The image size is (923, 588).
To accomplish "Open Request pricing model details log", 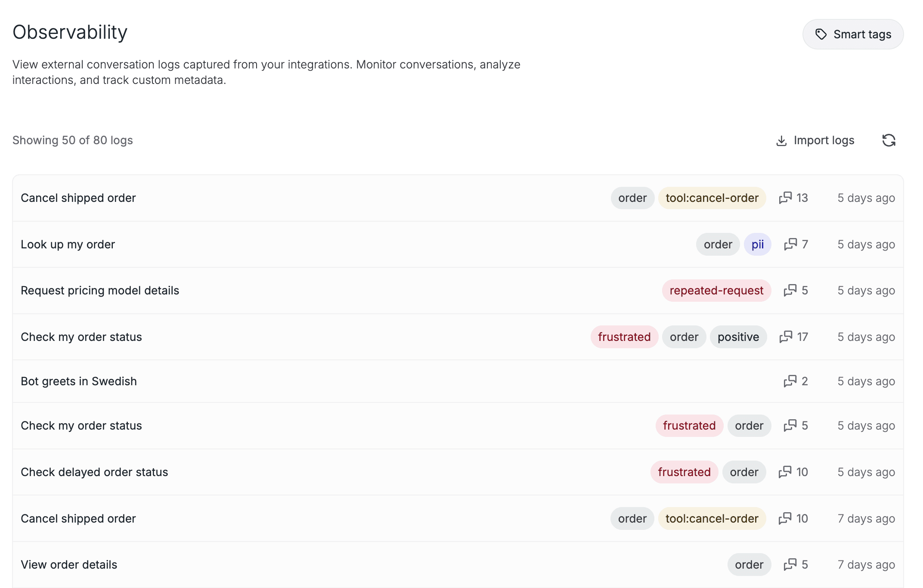I will tap(100, 291).
